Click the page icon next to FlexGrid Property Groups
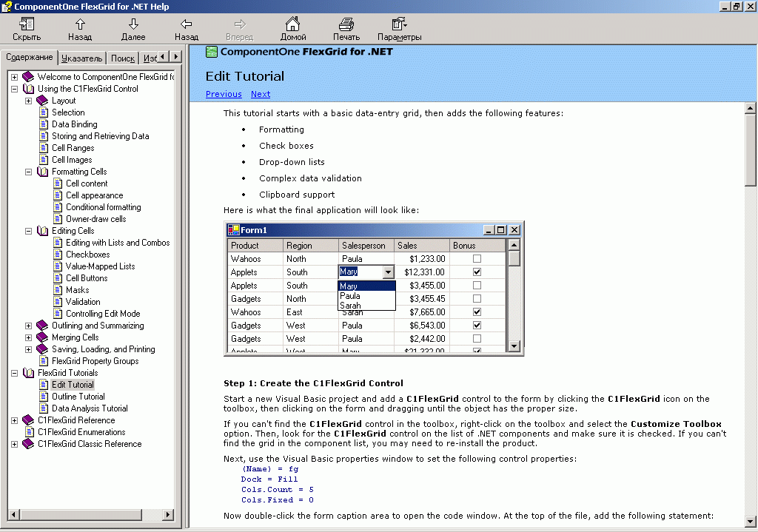The height and width of the screenshot is (532, 758). (x=44, y=361)
